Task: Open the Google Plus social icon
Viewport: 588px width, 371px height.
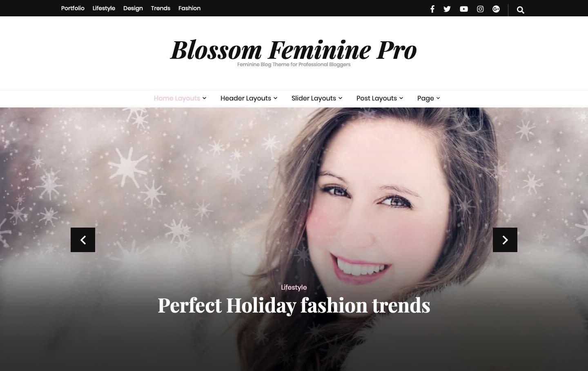Action: pyautogui.click(x=496, y=9)
